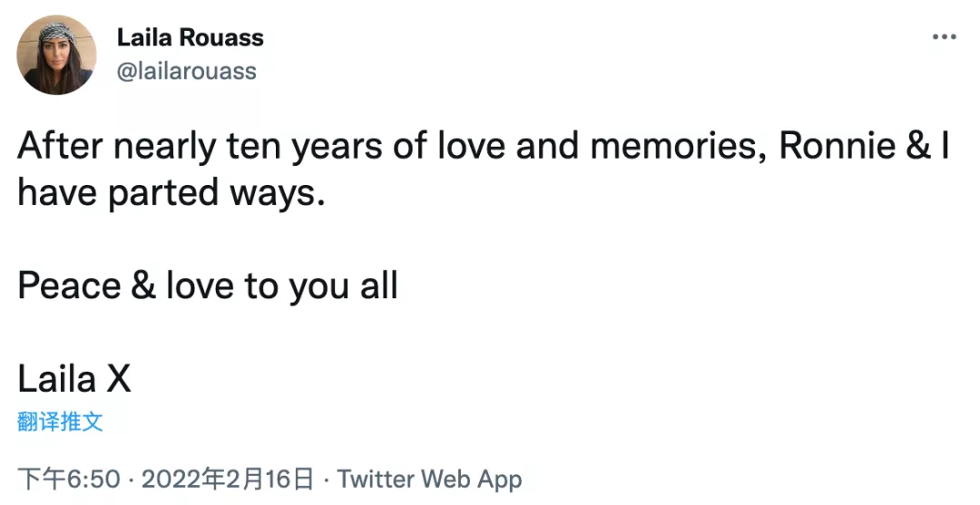Visit the @lailarouass handle link
980x505 pixels.
(186, 71)
